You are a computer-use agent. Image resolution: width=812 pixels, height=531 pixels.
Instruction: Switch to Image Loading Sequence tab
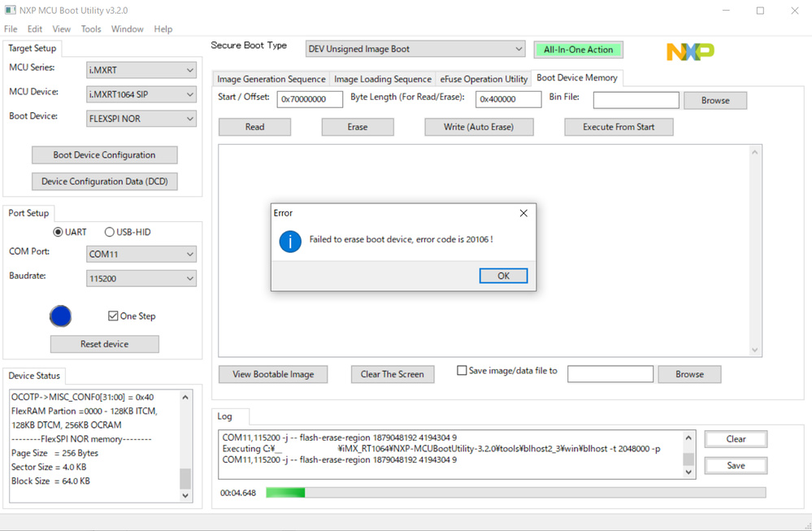tap(382, 79)
